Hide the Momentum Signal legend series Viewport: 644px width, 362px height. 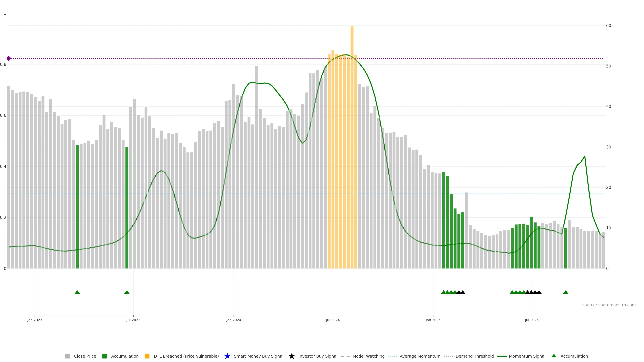click(527, 356)
